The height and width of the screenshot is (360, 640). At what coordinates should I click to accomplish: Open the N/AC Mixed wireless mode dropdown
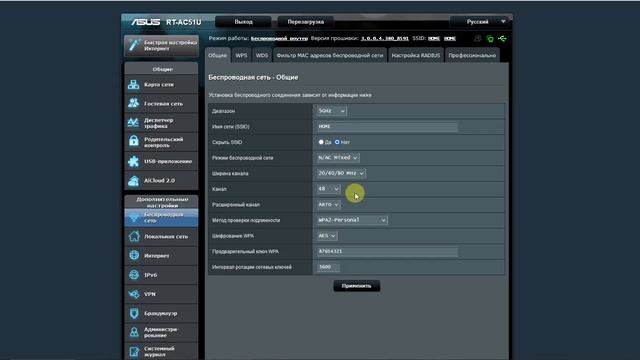coord(338,158)
